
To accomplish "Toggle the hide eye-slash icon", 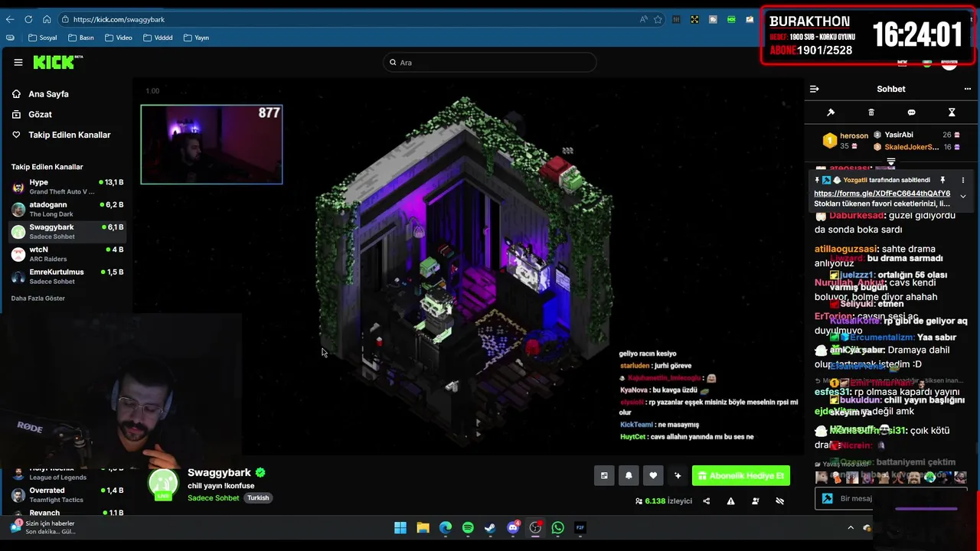I will pos(779,501).
